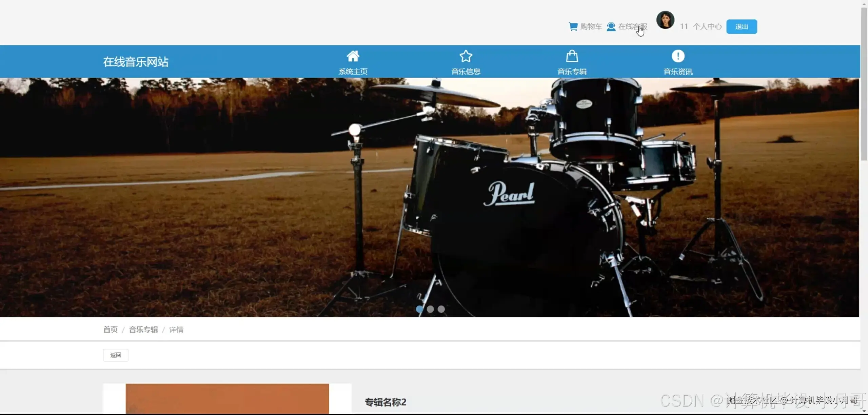The width and height of the screenshot is (868, 415).
Task: Click the orange album cover thumbnail
Action: point(227,399)
